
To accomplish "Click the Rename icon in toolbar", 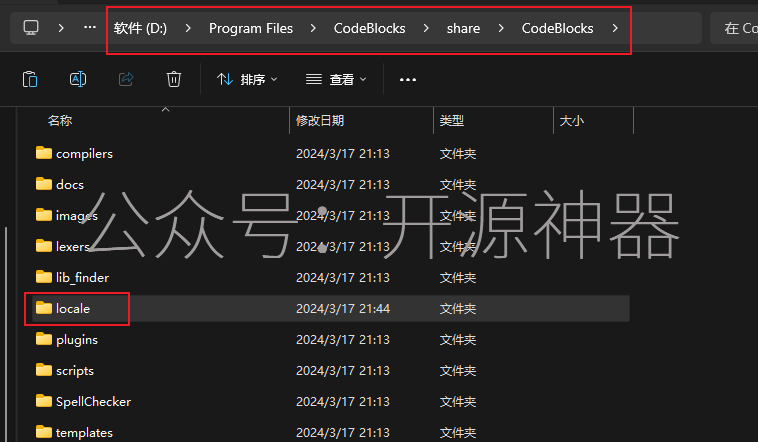I will (78, 79).
